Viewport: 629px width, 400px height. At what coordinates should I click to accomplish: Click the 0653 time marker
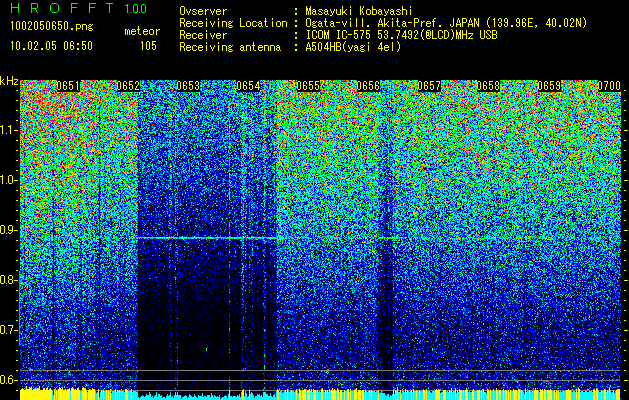point(188,86)
